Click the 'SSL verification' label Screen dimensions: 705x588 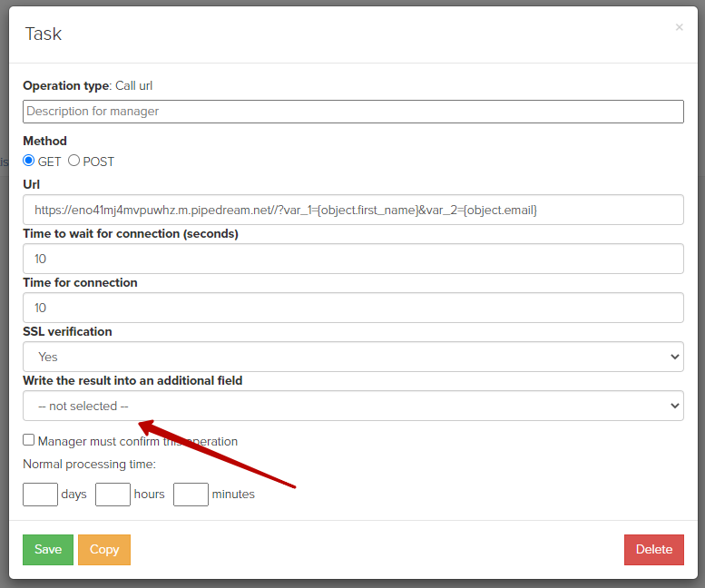tap(67, 332)
